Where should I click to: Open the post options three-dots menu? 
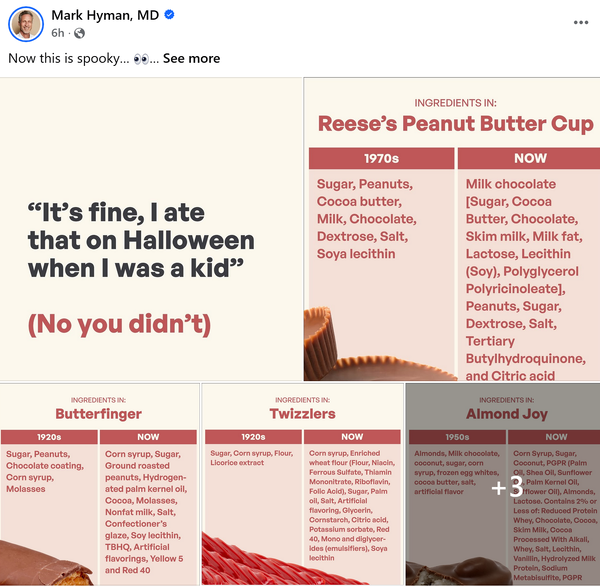click(x=581, y=22)
